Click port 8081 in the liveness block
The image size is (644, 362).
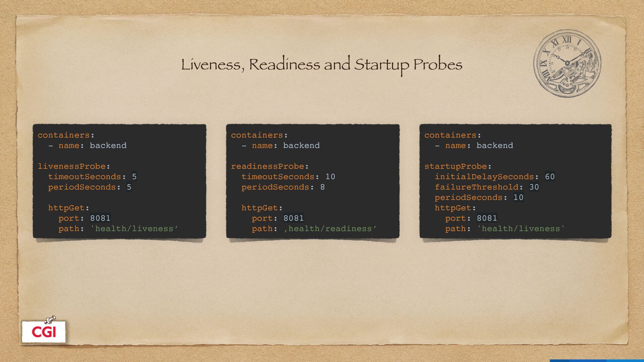coord(100,218)
